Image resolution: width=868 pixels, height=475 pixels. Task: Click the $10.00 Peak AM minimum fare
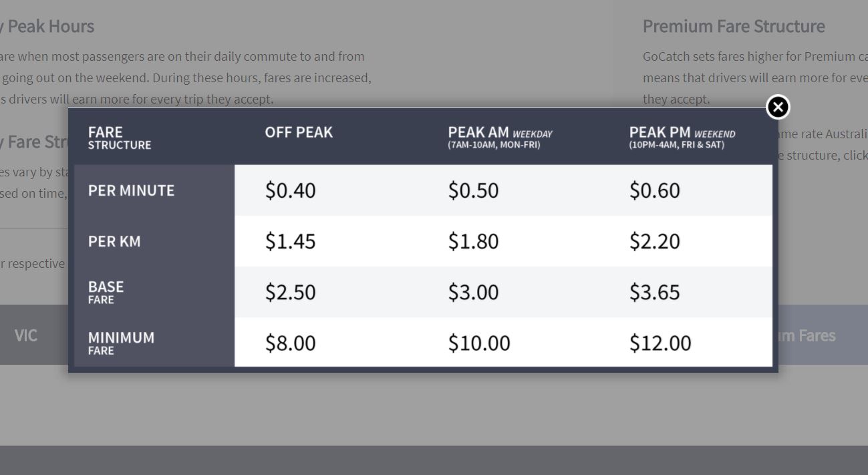click(x=479, y=343)
